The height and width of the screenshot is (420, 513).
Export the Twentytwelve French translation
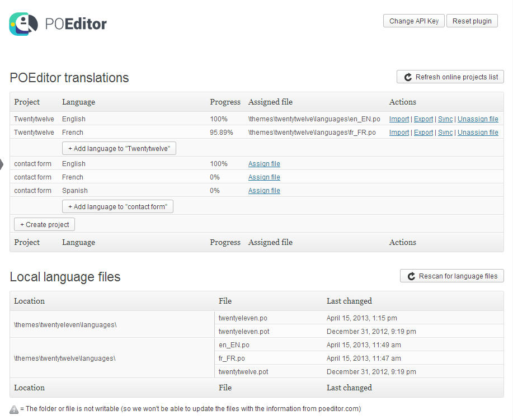[423, 133]
